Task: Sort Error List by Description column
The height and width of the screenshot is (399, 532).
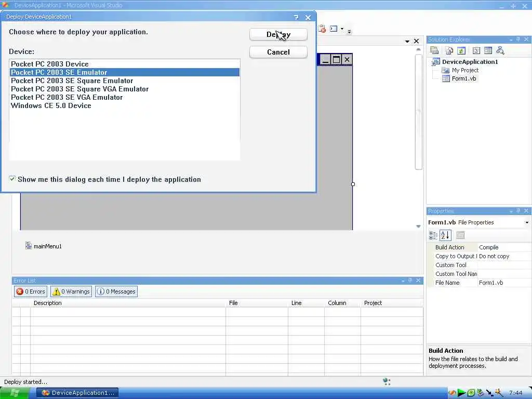Action: coord(128,303)
